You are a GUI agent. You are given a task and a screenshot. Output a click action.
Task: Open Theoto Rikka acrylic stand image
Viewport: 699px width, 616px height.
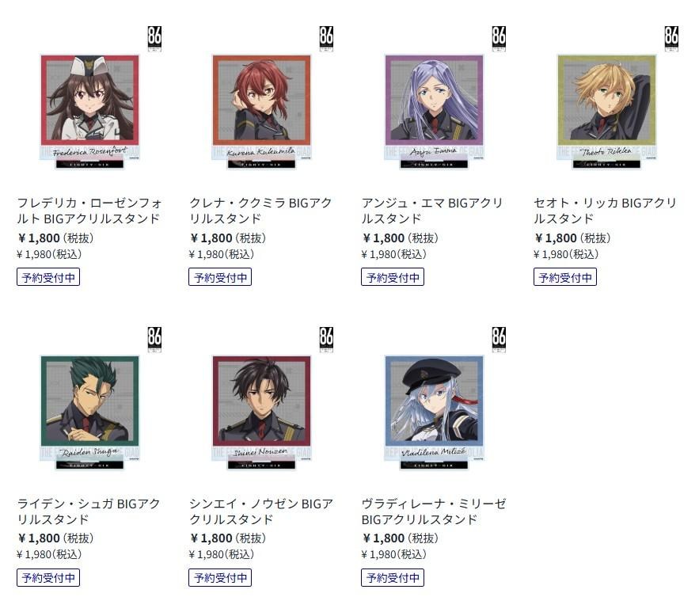tap(606, 112)
